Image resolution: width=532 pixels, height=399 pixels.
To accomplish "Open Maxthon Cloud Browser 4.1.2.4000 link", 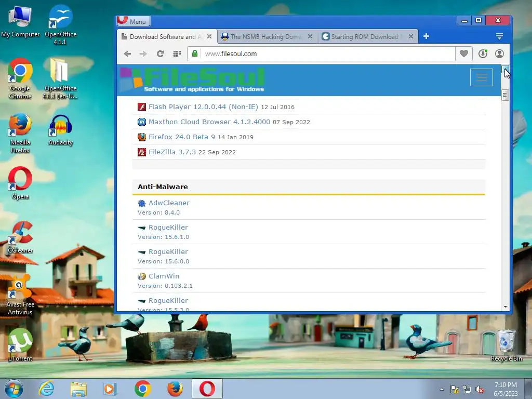I will (x=209, y=122).
